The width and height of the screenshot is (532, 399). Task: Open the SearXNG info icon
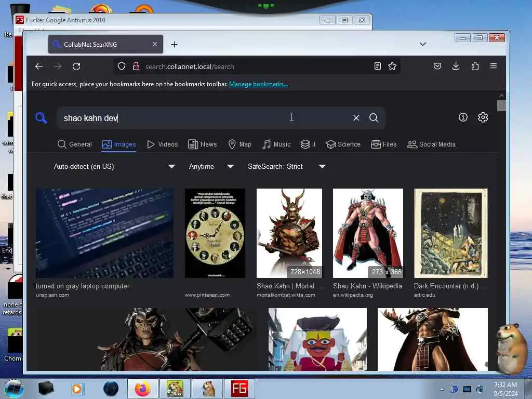(x=463, y=117)
